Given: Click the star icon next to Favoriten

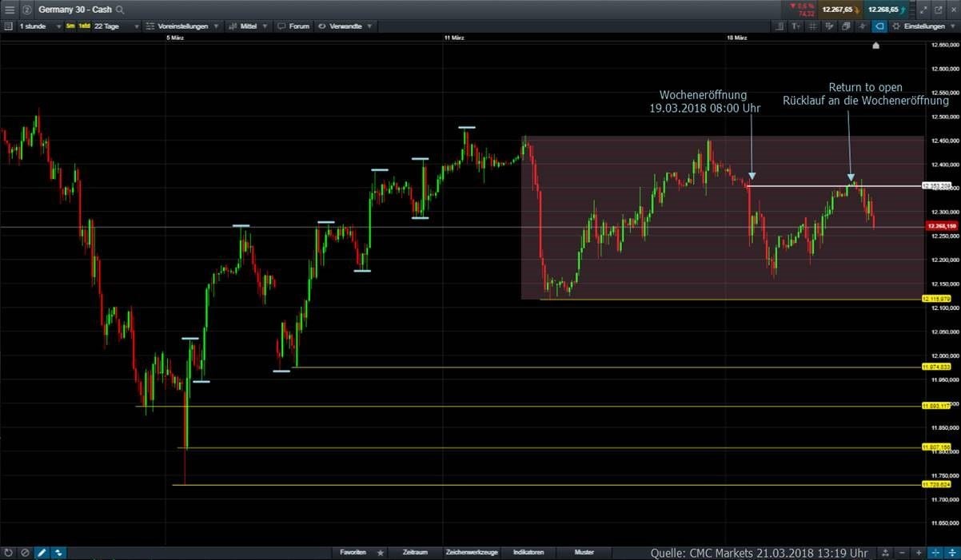Looking at the screenshot, I should click(x=381, y=552).
